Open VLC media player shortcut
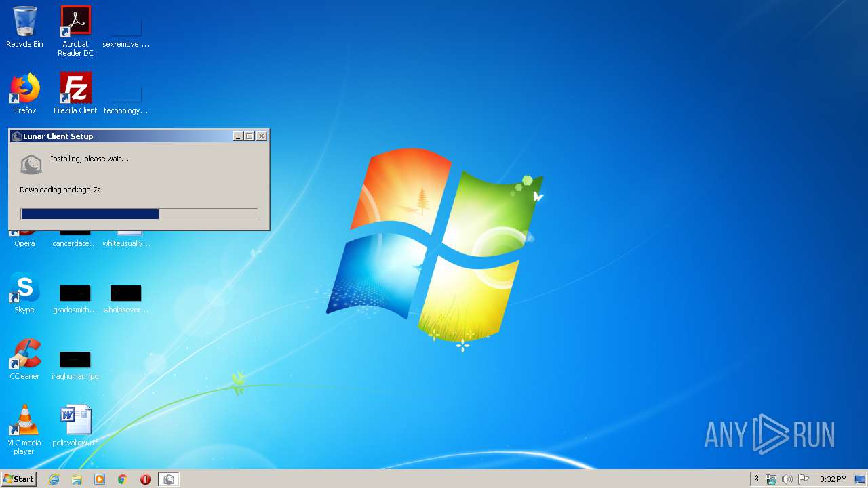 tap(24, 430)
